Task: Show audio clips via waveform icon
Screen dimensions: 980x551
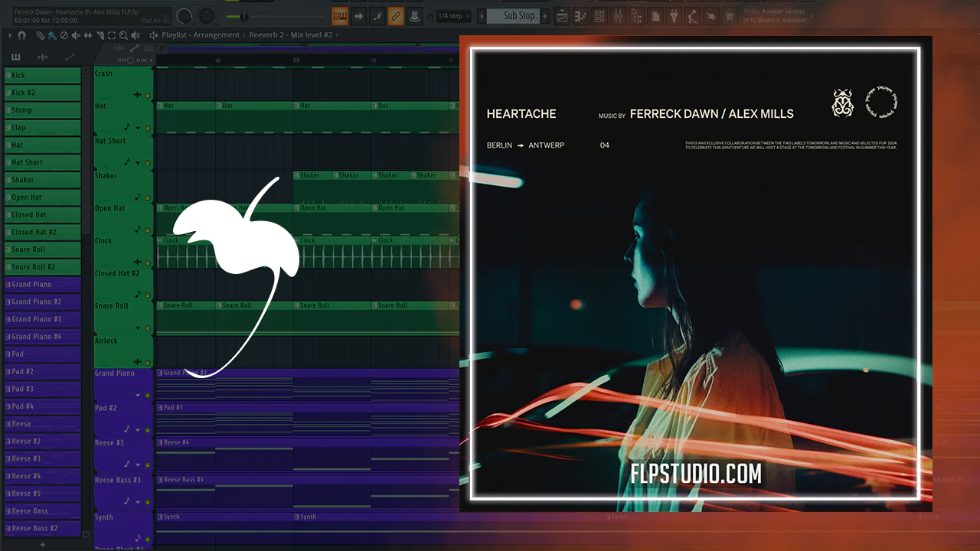Action: tap(43, 57)
